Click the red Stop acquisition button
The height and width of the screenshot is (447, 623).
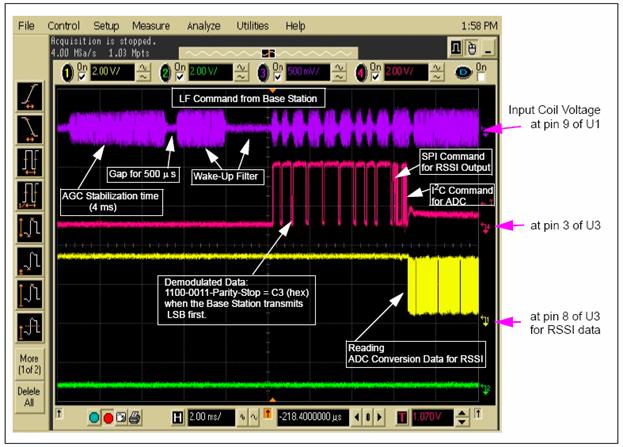coord(108,418)
